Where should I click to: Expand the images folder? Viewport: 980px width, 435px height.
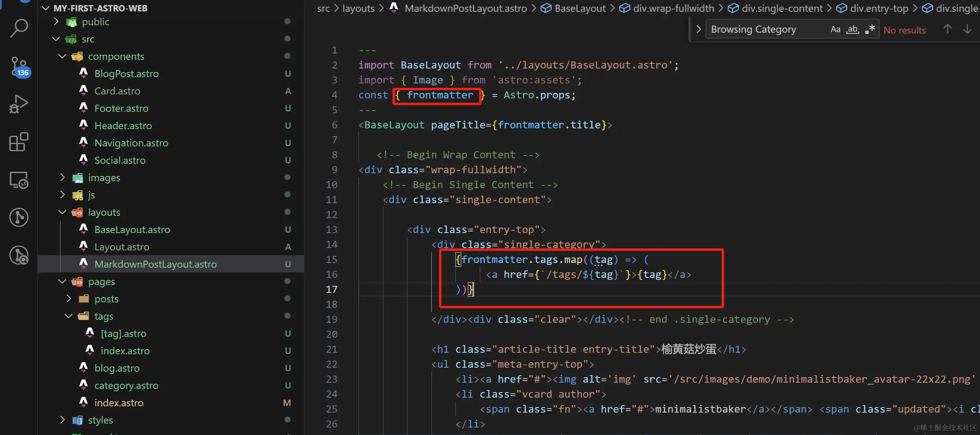(x=104, y=178)
